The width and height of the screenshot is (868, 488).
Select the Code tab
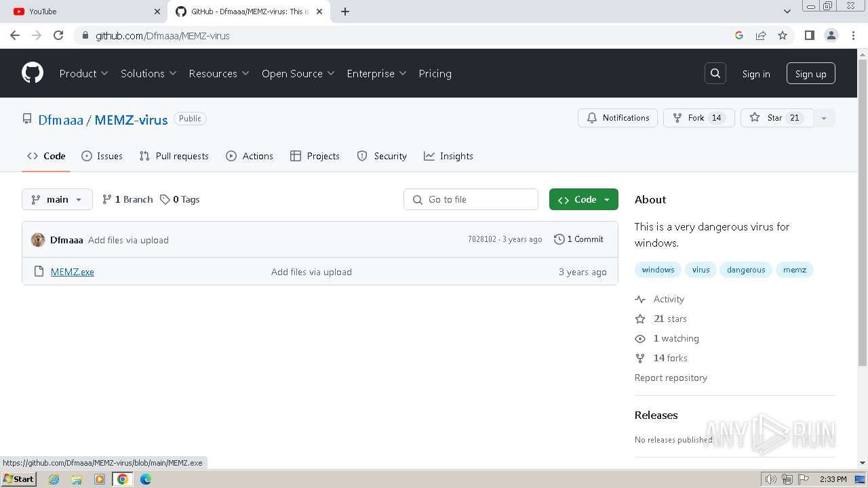pyautogui.click(x=46, y=156)
